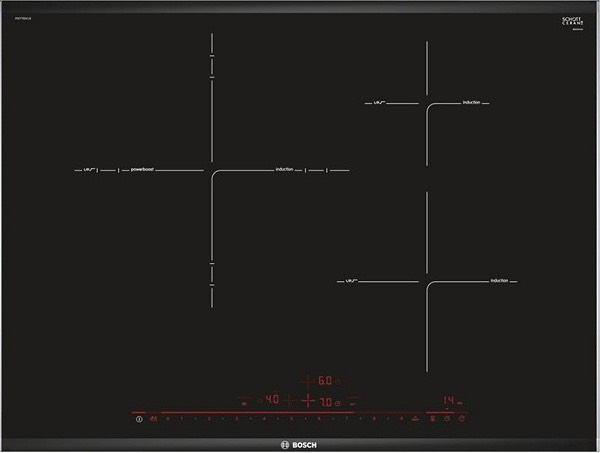
Task: Toggle the pot symbol right of 7.0
Action: click(338, 402)
